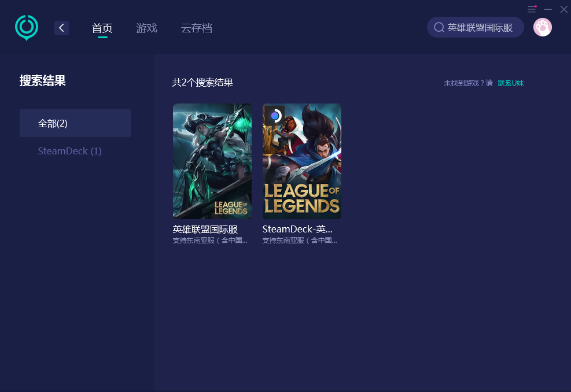Click the 搜索结果 heading
571x392 pixels.
coord(43,80)
